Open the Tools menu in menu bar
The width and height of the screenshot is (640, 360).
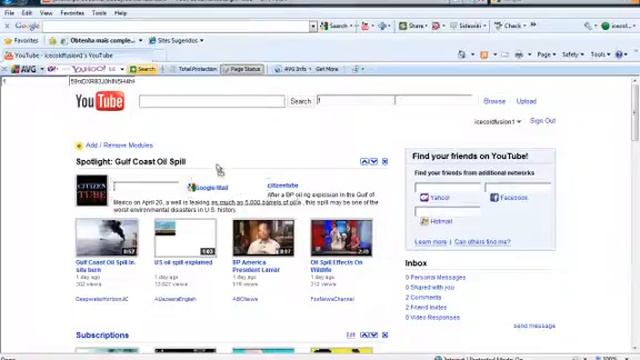99,13
